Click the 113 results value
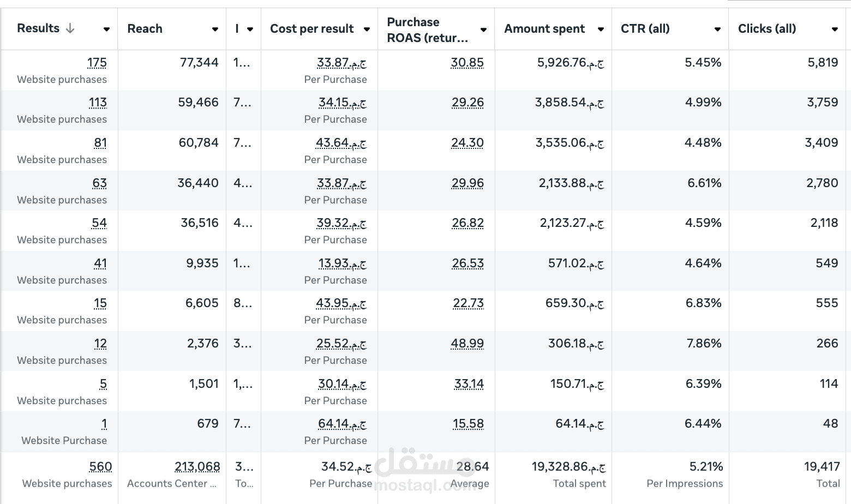851x504 pixels. 98,103
